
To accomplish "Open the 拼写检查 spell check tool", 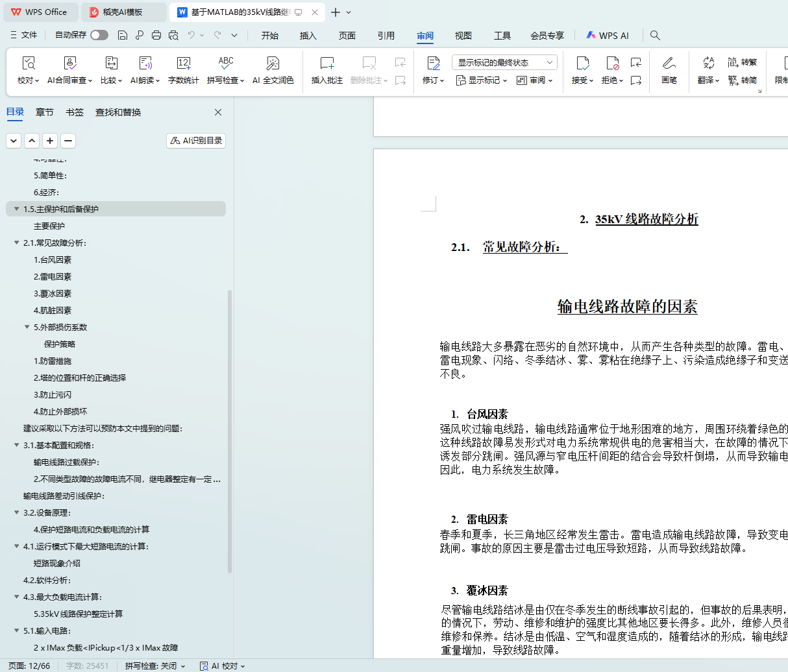I will click(x=225, y=64).
